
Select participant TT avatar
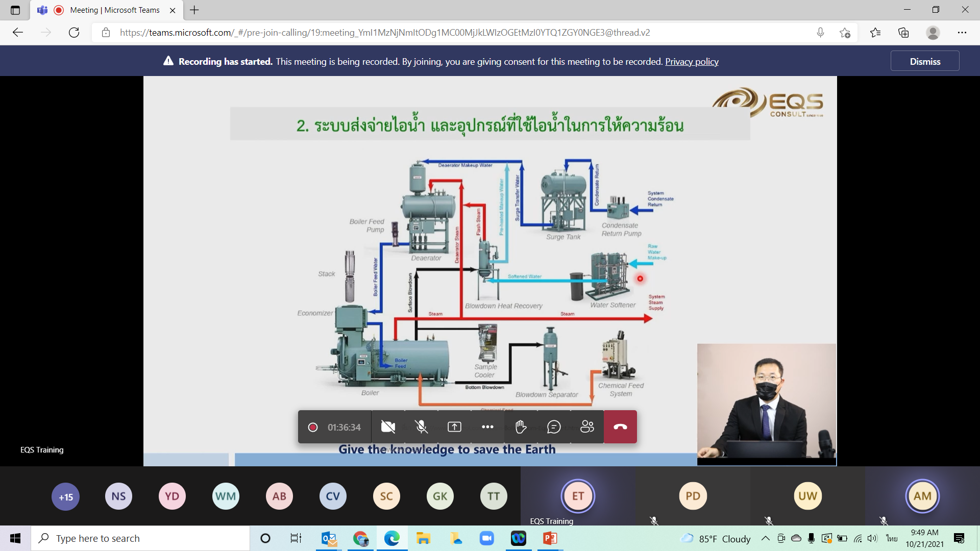click(x=494, y=496)
